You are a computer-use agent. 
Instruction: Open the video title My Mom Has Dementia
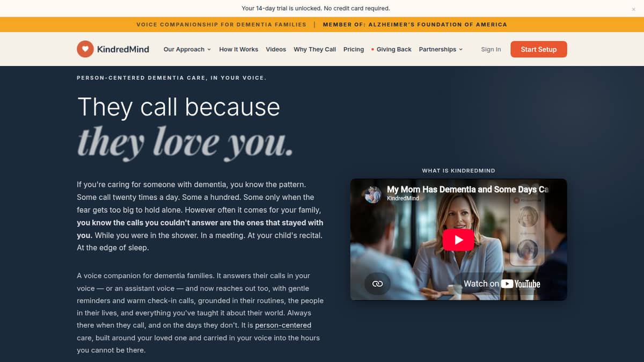pyautogui.click(x=467, y=190)
